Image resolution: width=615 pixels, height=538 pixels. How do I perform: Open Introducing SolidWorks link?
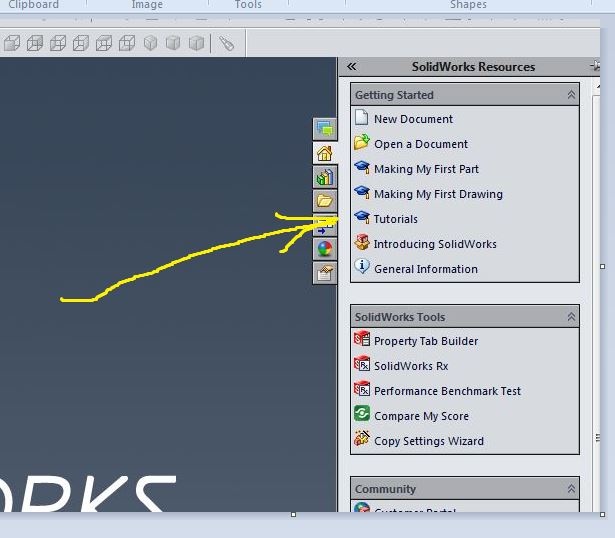(435, 244)
